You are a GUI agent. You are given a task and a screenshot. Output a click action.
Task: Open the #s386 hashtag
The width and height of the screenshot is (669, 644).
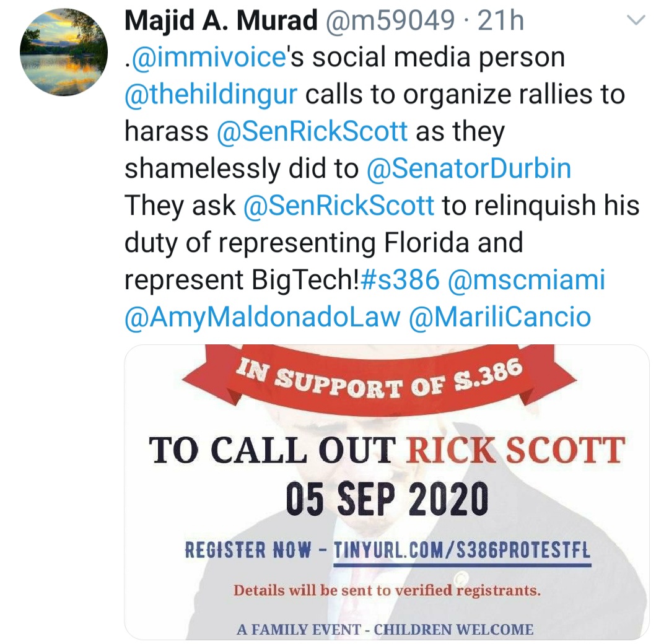click(x=400, y=280)
